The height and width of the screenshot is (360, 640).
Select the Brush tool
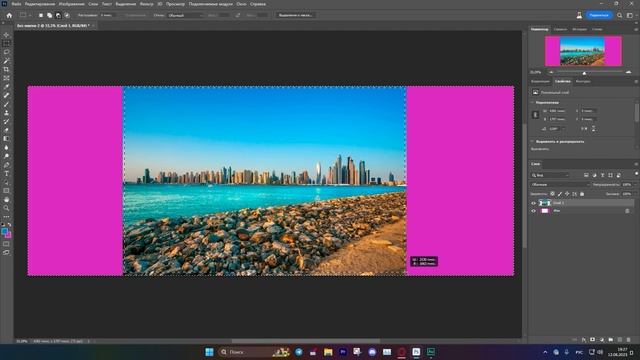coord(6,104)
